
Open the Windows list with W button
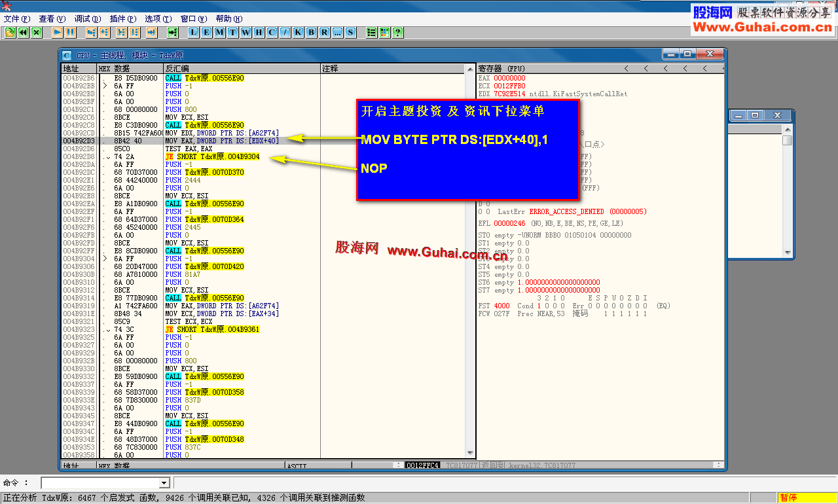pos(246,32)
